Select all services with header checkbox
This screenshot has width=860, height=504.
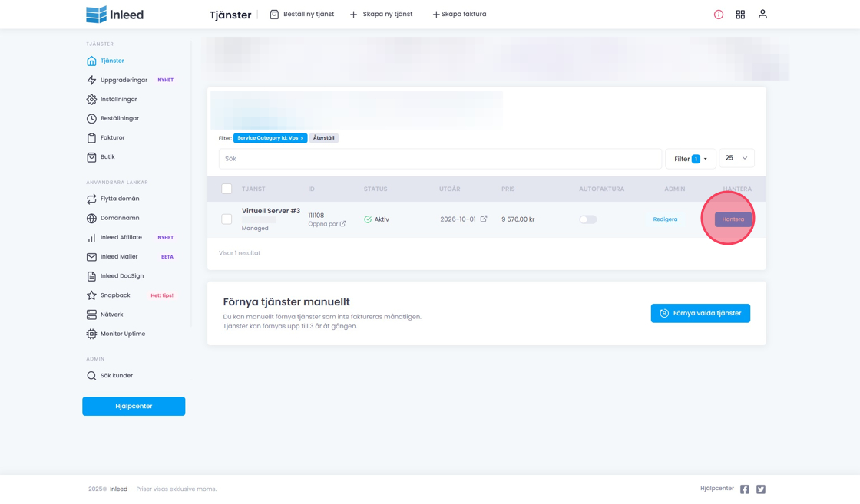pos(227,189)
